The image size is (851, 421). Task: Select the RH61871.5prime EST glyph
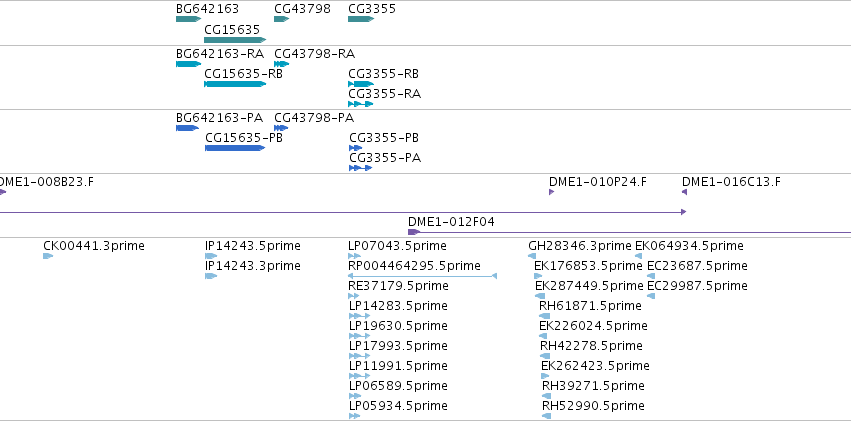coord(544,316)
